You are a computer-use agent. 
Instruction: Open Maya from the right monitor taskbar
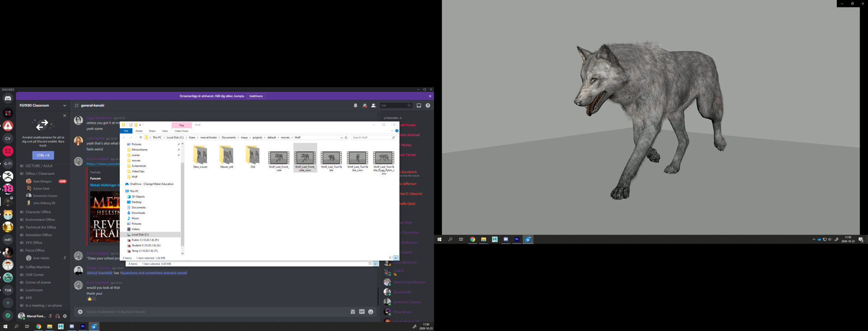[495, 239]
